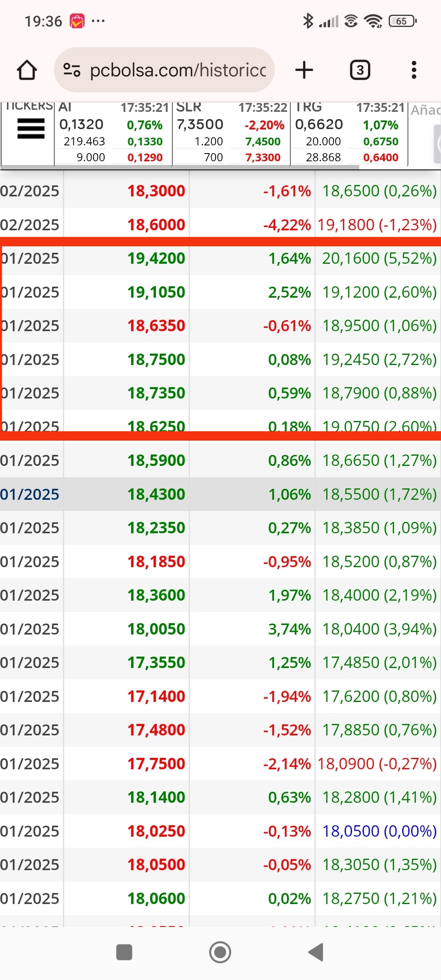Select the -0,95% change cell

[x=287, y=562]
